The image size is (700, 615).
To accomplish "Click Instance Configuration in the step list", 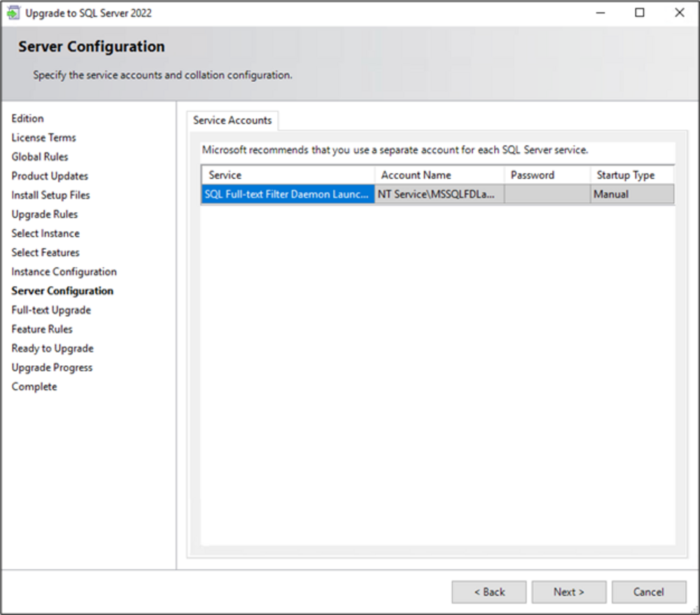I will pos(64,271).
